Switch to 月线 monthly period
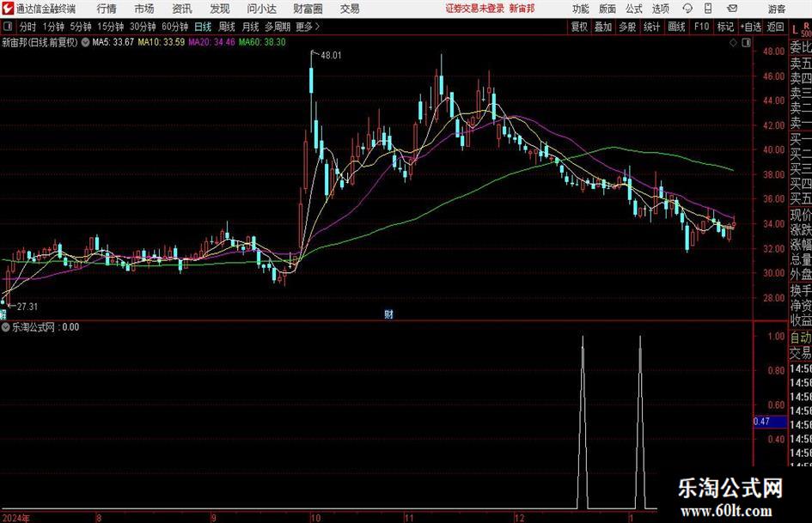The image size is (812, 523). click(251, 27)
